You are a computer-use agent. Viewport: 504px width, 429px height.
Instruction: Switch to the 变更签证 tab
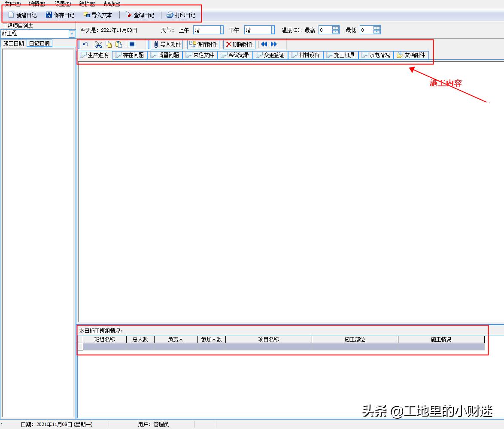[x=270, y=55]
